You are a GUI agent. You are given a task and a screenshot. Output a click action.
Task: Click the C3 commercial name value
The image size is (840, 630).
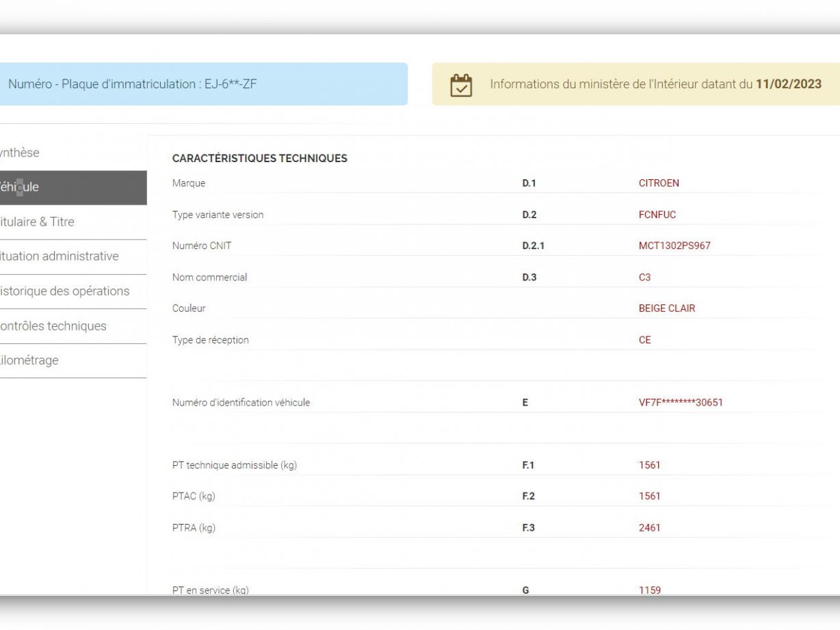[x=644, y=277]
